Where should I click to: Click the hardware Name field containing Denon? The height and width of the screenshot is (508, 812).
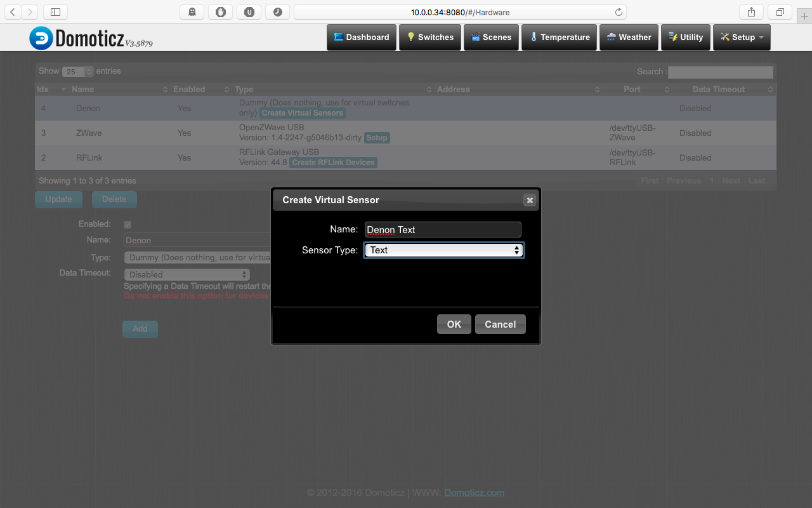click(x=198, y=240)
